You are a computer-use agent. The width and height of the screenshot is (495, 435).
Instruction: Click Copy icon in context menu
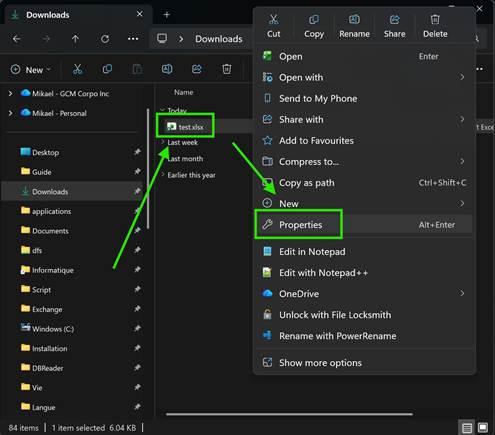coord(314,19)
